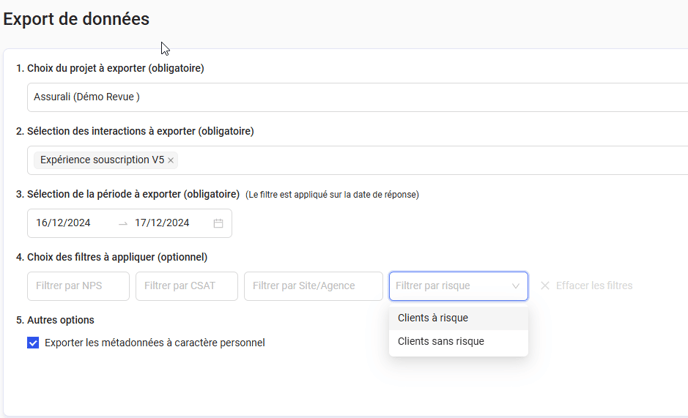Click the Export de données page title

click(x=76, y=18)
